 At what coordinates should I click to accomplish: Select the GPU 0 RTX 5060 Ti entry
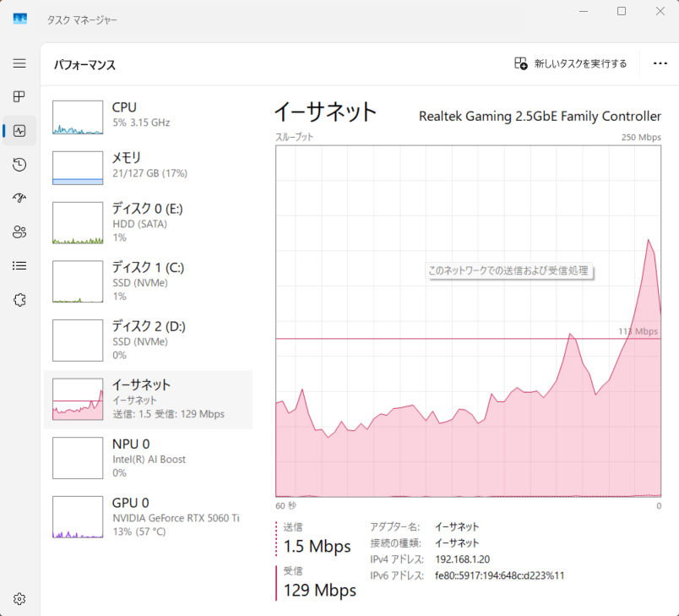(x=148, y=516)
